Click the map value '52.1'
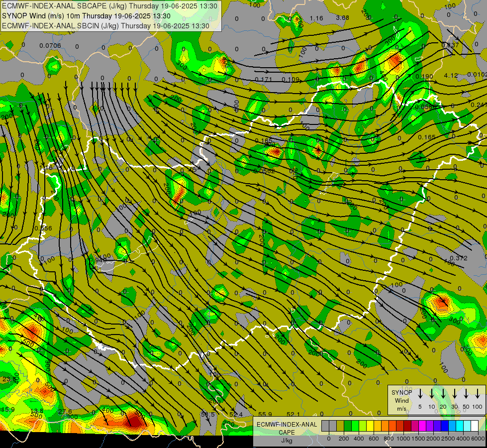The width and height of the screenshot is (487, 448). (x=293, y=415)
